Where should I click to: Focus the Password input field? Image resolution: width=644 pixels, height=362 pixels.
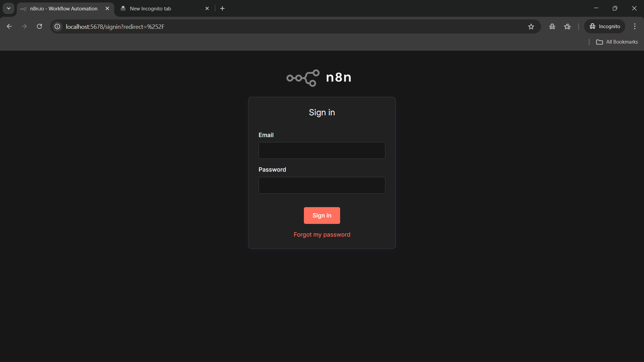[322, 185]
